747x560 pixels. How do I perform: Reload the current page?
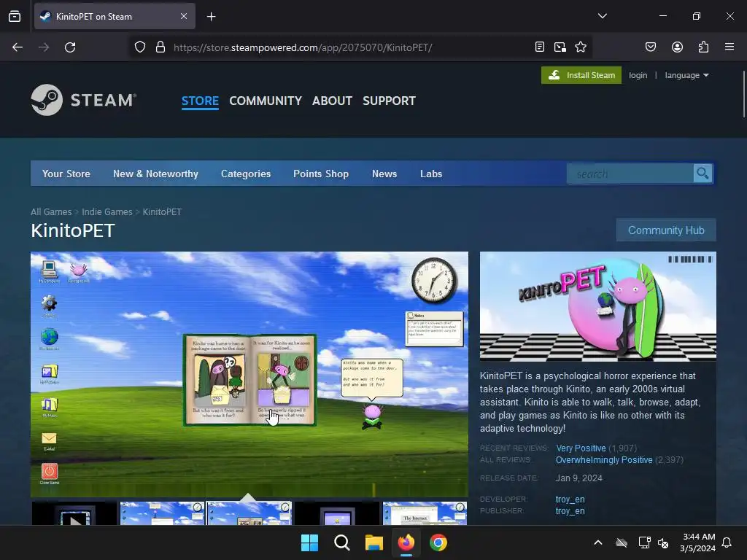(70, 47)
